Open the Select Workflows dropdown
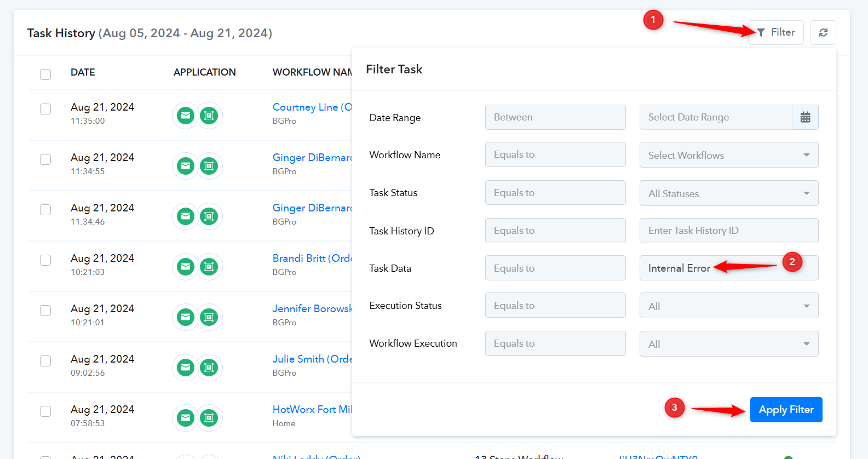Viewport: 868px width, 459px height. 729,155
